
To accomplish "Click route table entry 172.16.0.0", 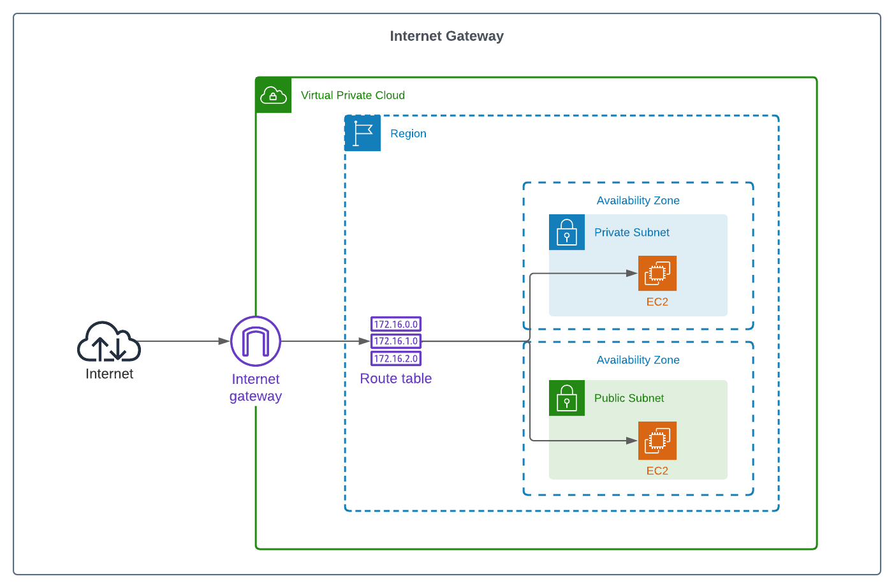I will click(x=396, y=324).
